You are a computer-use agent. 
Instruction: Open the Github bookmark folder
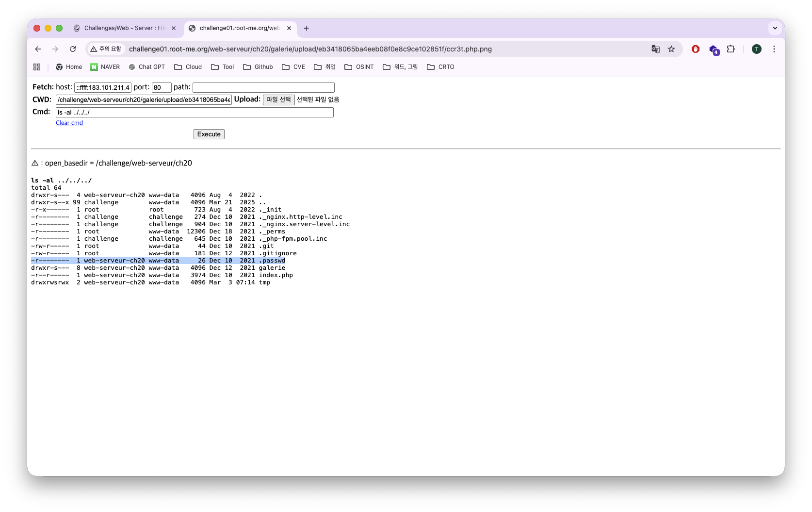click(x=258, y=67)
